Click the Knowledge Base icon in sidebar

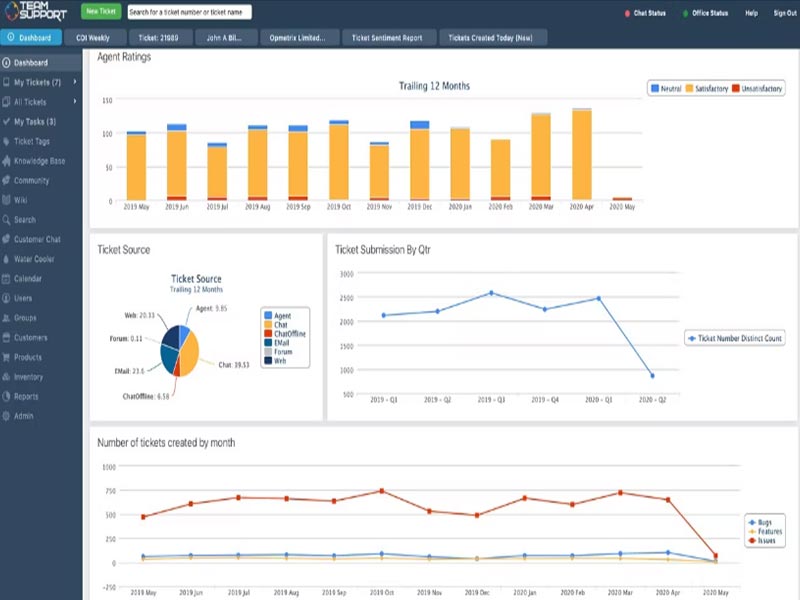tap(7, 161)
